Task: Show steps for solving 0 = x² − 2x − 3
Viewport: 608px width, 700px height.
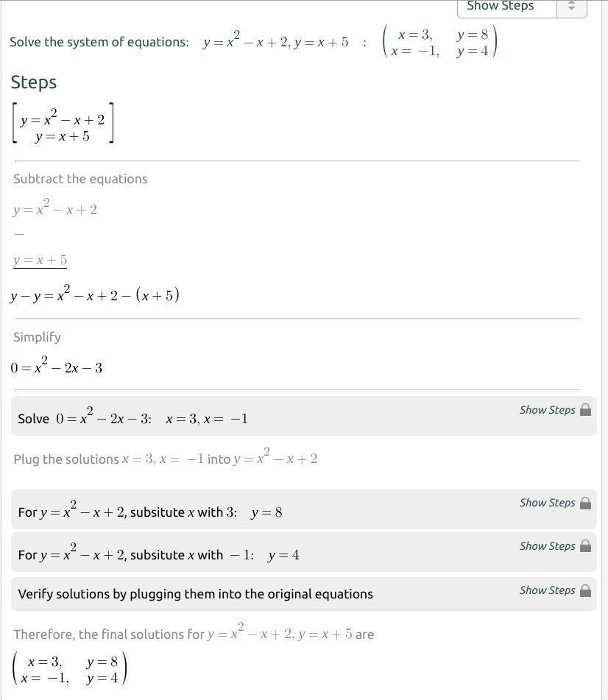Action: (548, 410)
